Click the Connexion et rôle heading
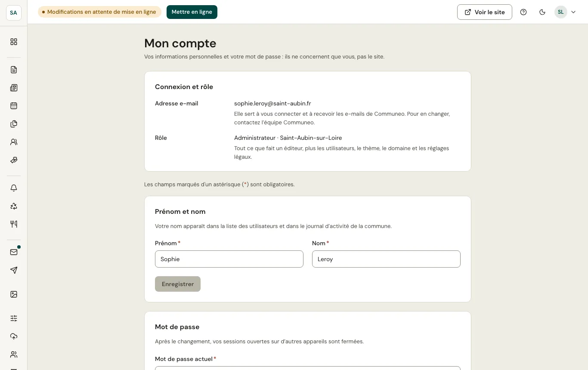Image resolution: width=588 pixels, height=370 pixels. click(184, 87)
